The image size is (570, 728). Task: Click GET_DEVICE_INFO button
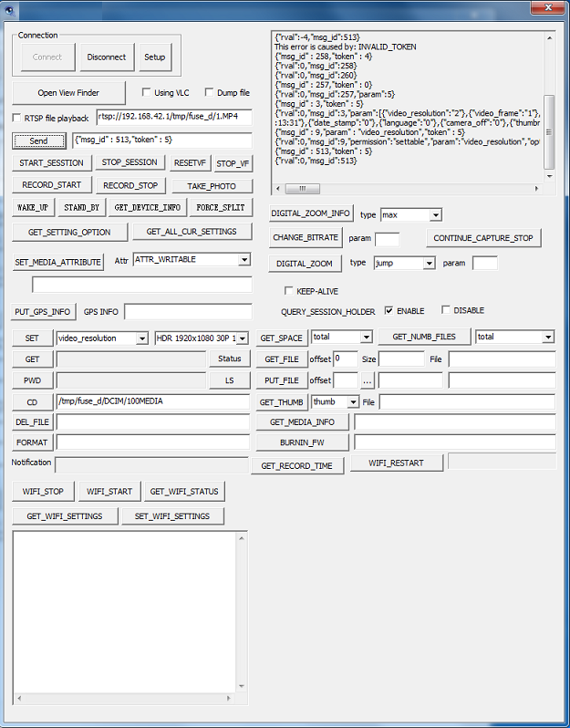click(x=148, y=207)
